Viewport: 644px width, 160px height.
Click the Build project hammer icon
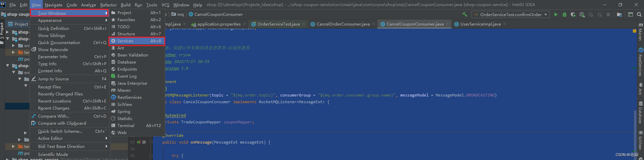tap(465, 14)
